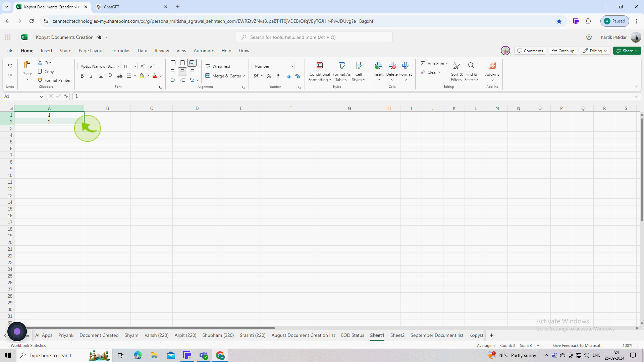The image size is (644, 362).
Task: Click Give Feedback to Microsoft link
Action: point(577,345)
